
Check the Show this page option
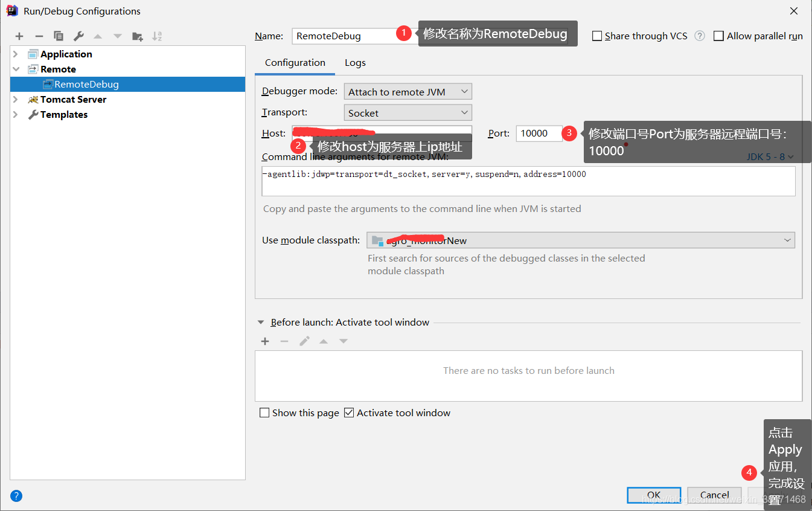pyautogui.click(x=264, y=413)
